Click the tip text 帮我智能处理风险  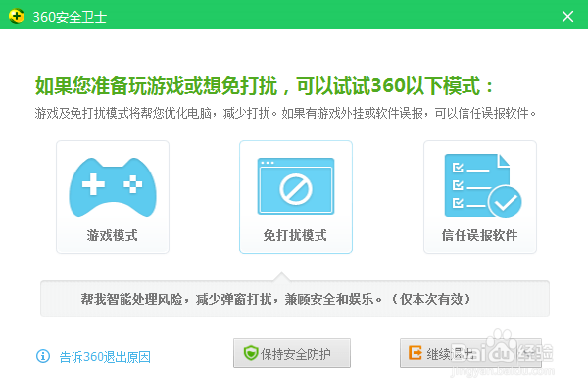[x=131, y=299]
